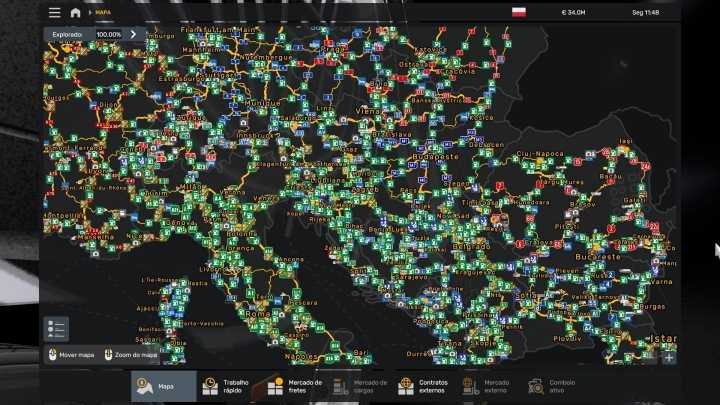This screenshot has height=405, width=720.
Task: Click the Explorado label
Action: (x=67, y=34)
